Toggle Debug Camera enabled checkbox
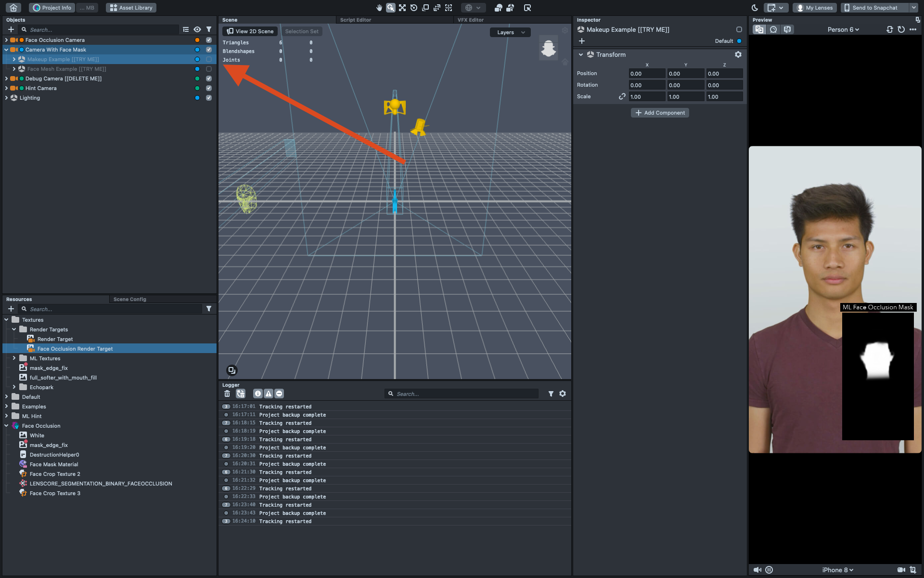The height and width of the screenshot is (578, 924). (209, 79)
